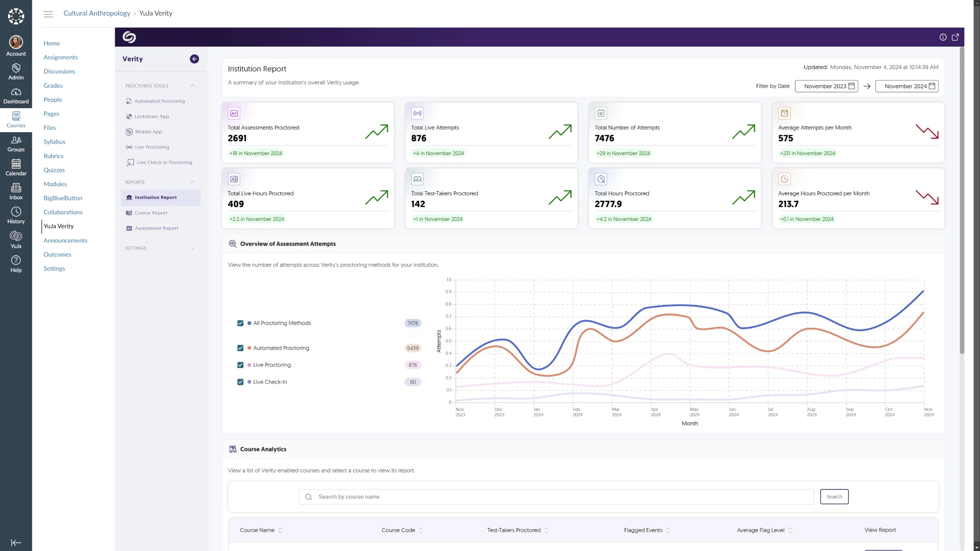This screenshot has height=551, width=980.
Task: Open Discussions course link
Action: click(59, 71)
